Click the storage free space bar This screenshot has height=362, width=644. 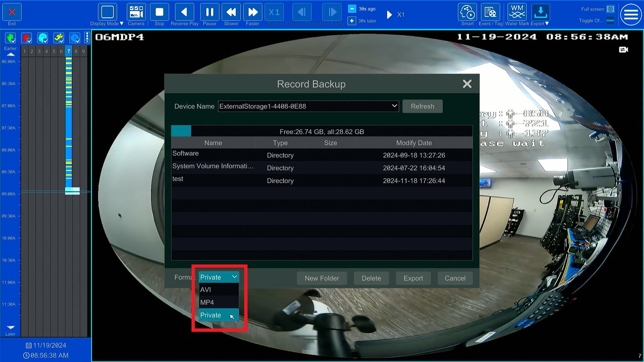pos(322,131)
